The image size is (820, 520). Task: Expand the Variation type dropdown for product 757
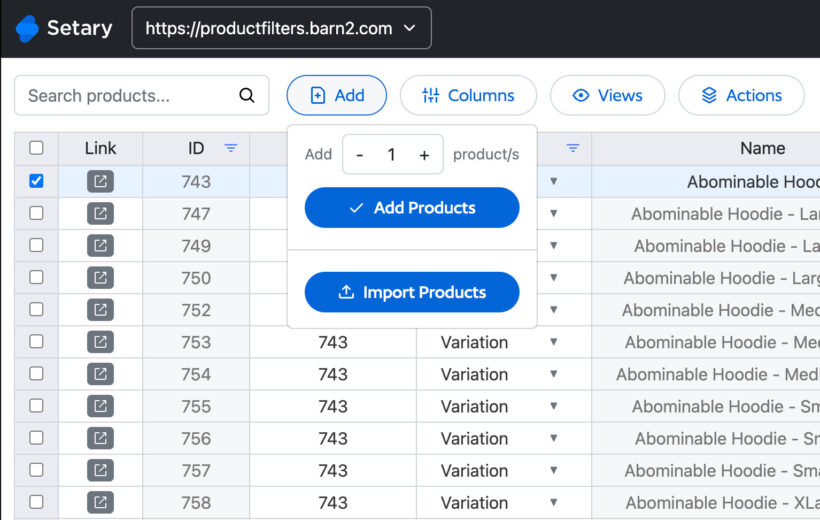click(x=553, y=470)
